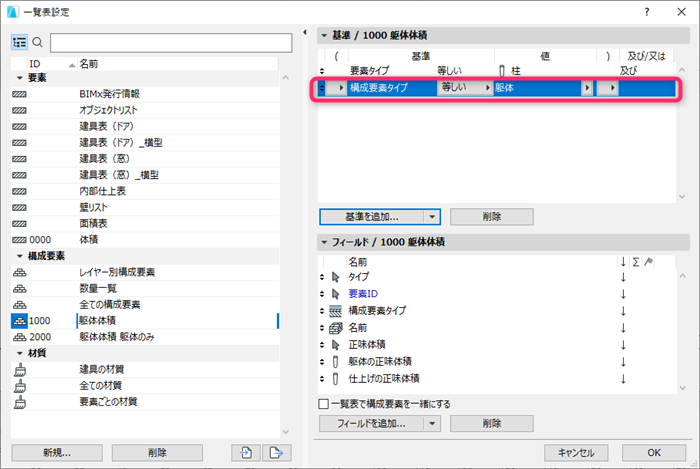This screenshot has width=700, height=469.
Task: Toggle sort arrow for 正味体積 field
Action: (623, 345)
